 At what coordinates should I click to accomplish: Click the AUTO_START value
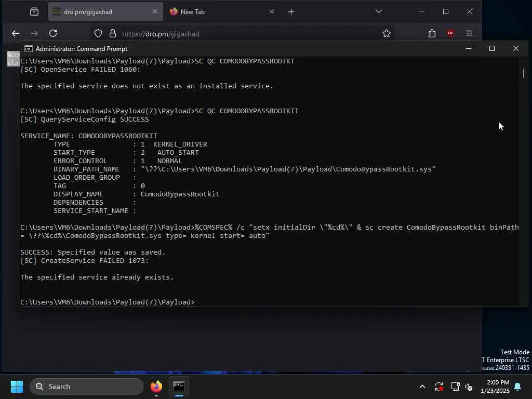click(178, 153)
